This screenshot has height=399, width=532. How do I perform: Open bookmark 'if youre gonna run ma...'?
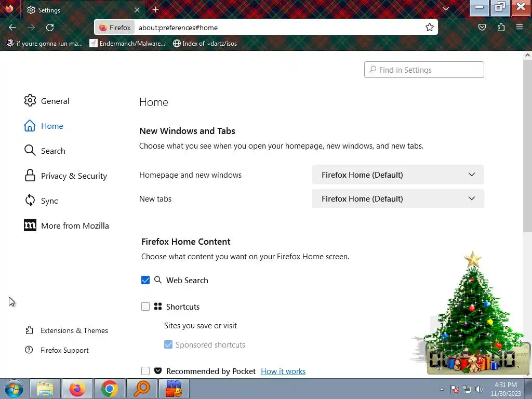pos(45,44)
